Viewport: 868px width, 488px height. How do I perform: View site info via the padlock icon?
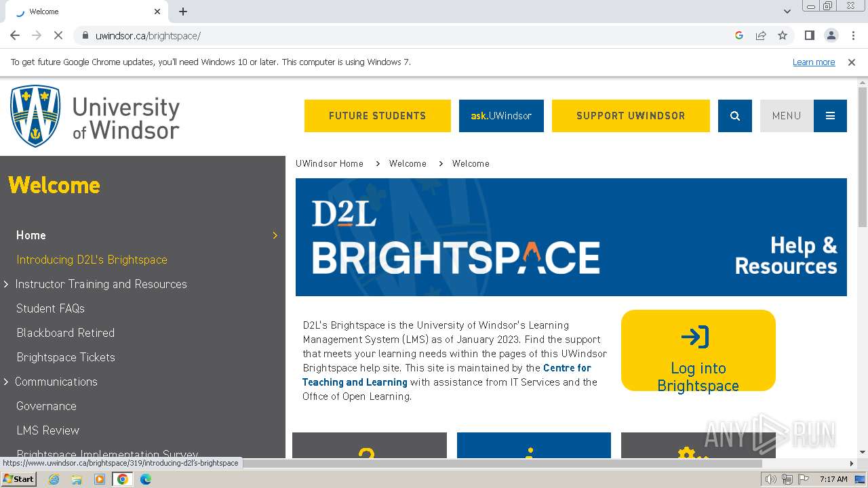click(85, 35)
